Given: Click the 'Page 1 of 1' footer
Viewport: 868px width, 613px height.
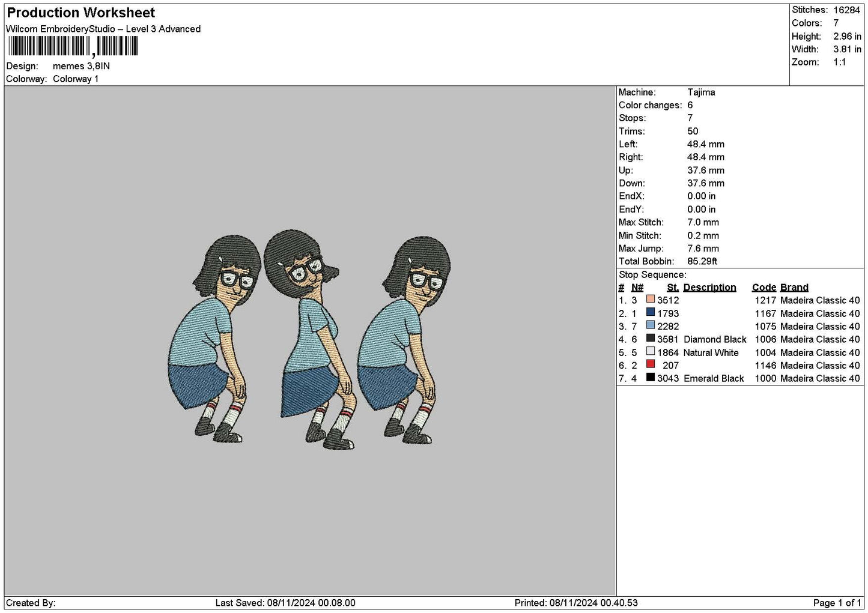Looking at the screenshot, I should tap(837, 603).
